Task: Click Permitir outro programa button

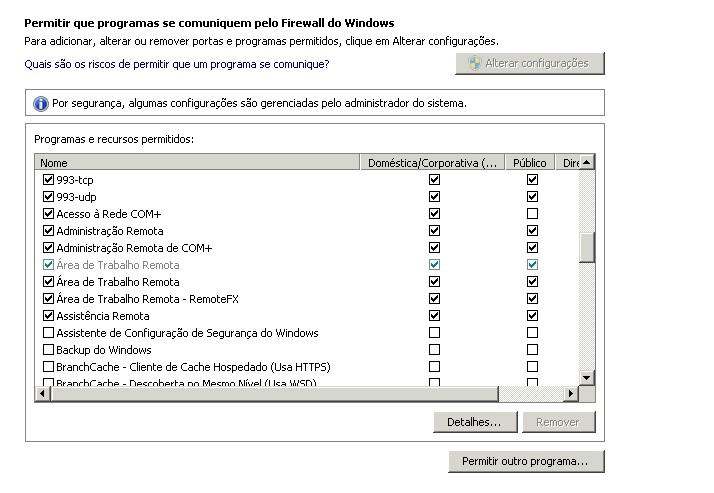Action: (526, 462)
